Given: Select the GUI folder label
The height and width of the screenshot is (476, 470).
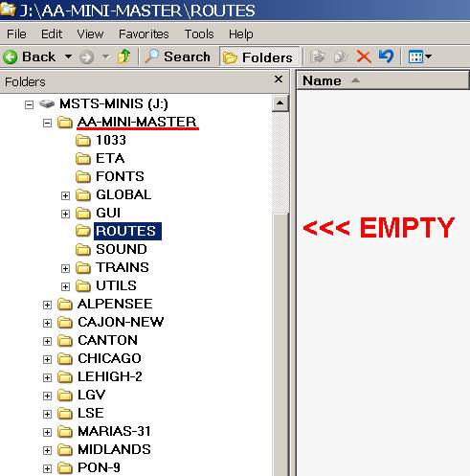Looking at the screenshot, I should pos(108,213).
